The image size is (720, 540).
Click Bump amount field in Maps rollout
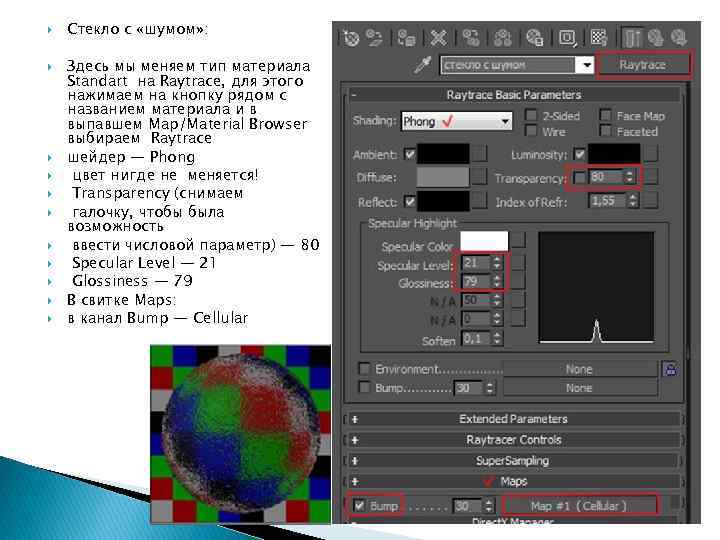pyautogui.click(x=468, y=506)
